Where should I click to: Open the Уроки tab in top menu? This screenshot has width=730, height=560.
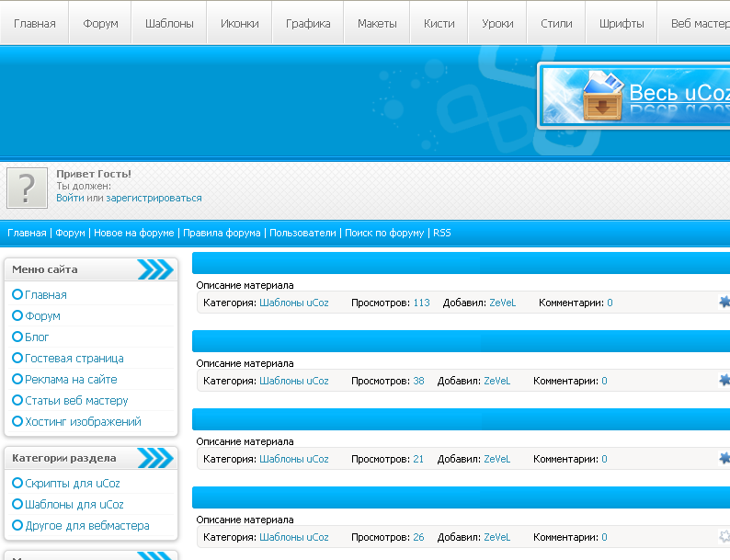coord(497,23)
